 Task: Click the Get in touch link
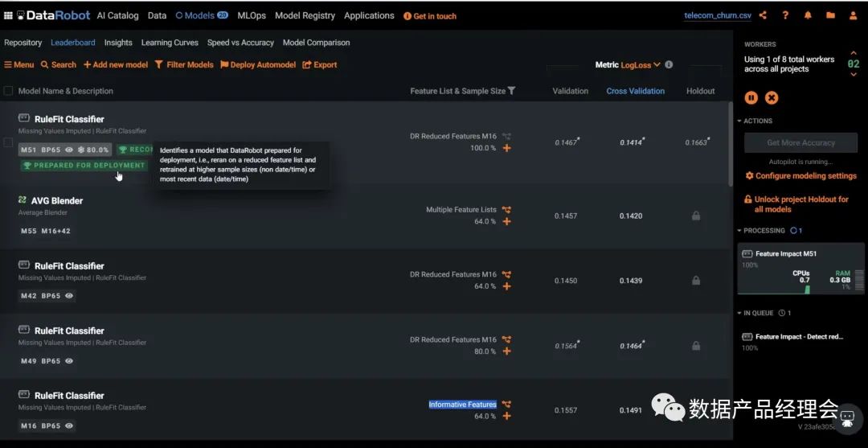pos(430,16)
